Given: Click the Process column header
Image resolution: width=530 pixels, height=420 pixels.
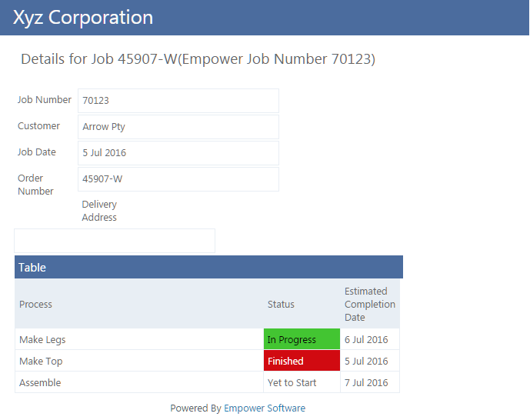Looking at the screenshot, I should coord(36,304).
